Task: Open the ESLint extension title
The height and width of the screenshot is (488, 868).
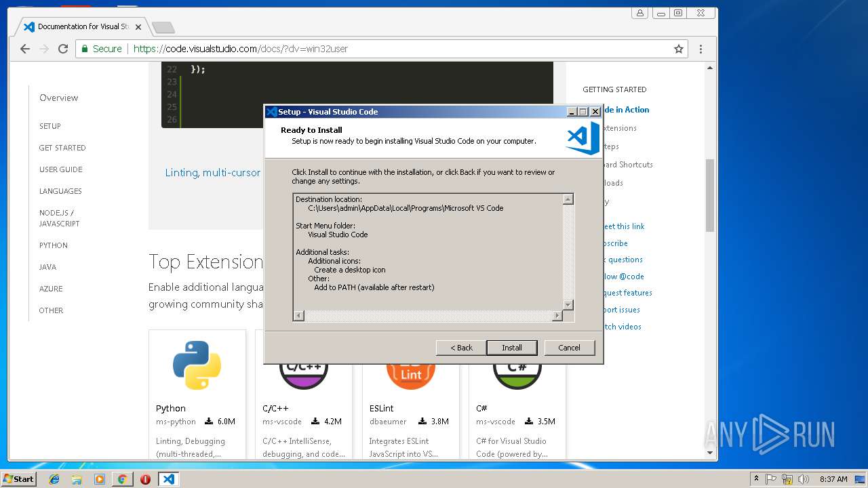Action: point(382,408)
